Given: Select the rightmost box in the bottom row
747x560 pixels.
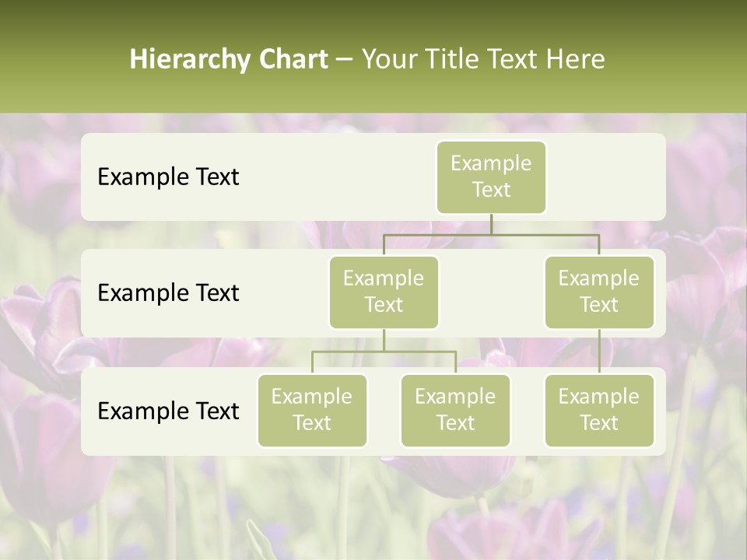Looking at the screenshot, I should 599,410.
